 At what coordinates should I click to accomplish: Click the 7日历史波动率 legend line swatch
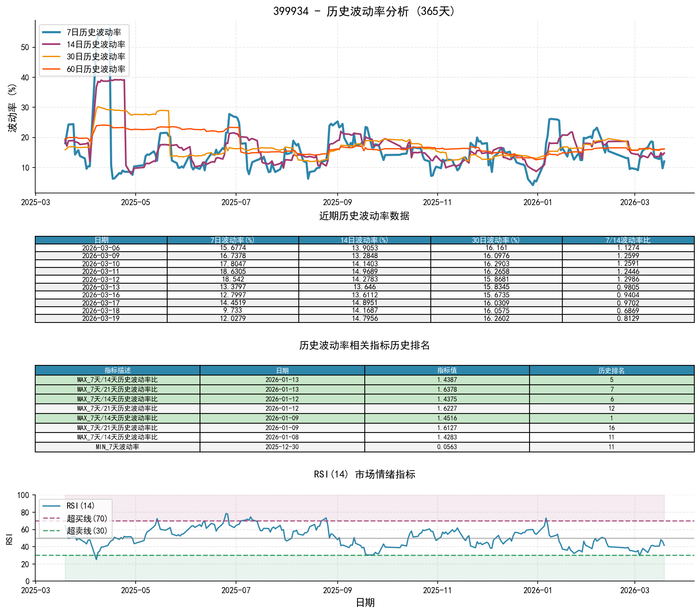51,32
